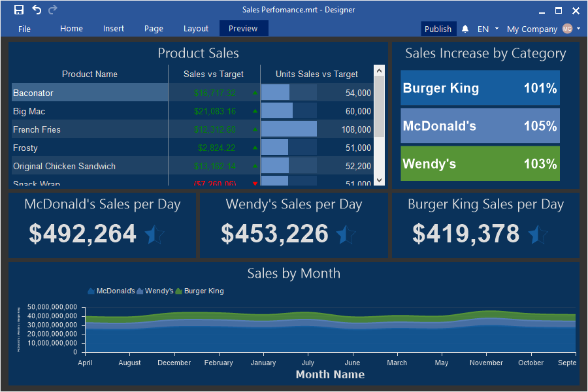The height and width of the screenshot is (392, 588).
Task: Expand the My Company account dropdown arrow
Action: (578, 29)
